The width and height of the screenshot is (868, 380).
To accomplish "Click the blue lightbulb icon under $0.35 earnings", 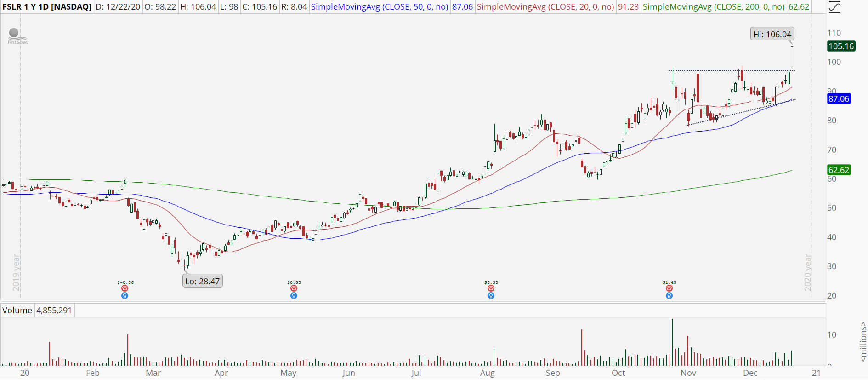I will (491, 296).
